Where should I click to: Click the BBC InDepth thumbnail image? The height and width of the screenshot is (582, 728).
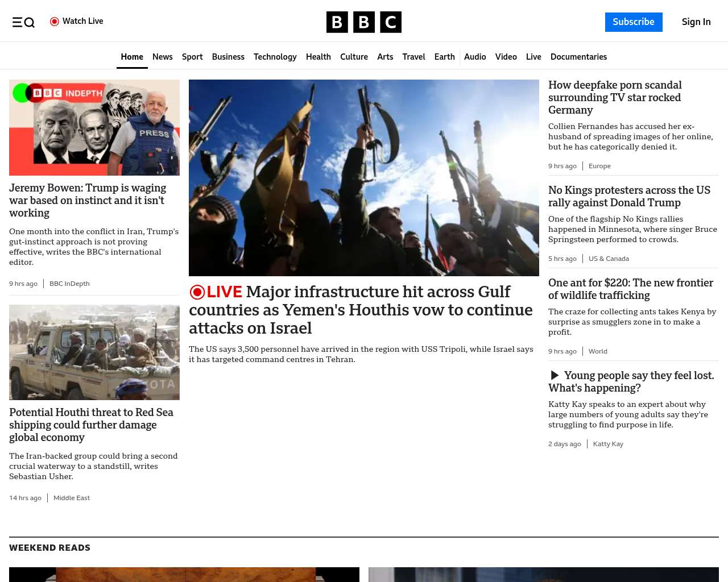(x=94, y=127)
